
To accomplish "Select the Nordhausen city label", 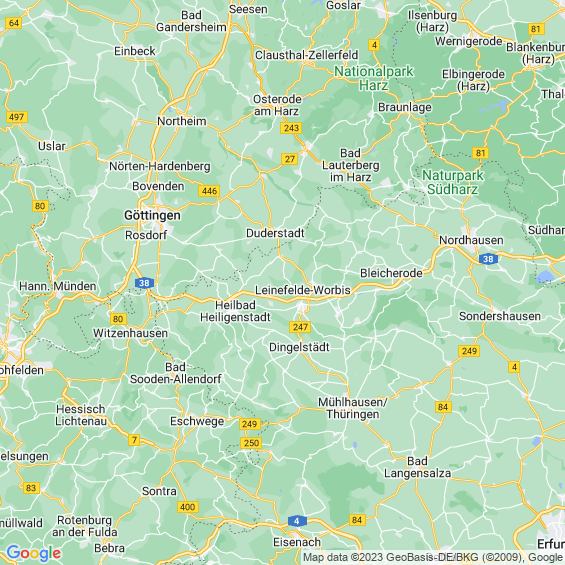I will point(471,240).
